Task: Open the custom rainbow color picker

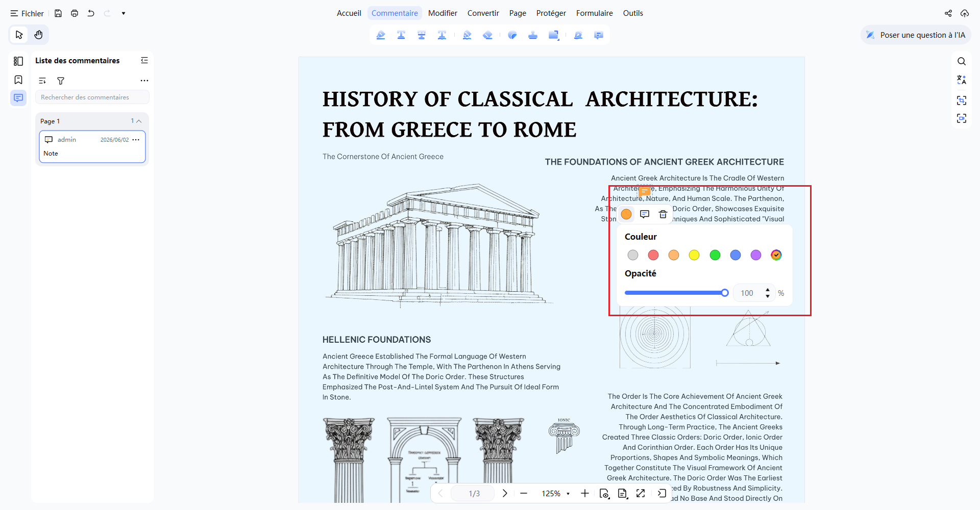Action: [x=776, y=255]
